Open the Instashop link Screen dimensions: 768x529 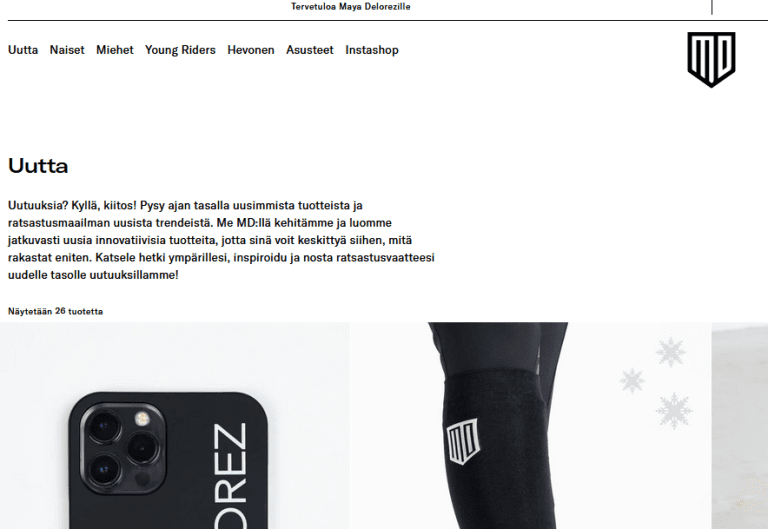tap(372, 50)
